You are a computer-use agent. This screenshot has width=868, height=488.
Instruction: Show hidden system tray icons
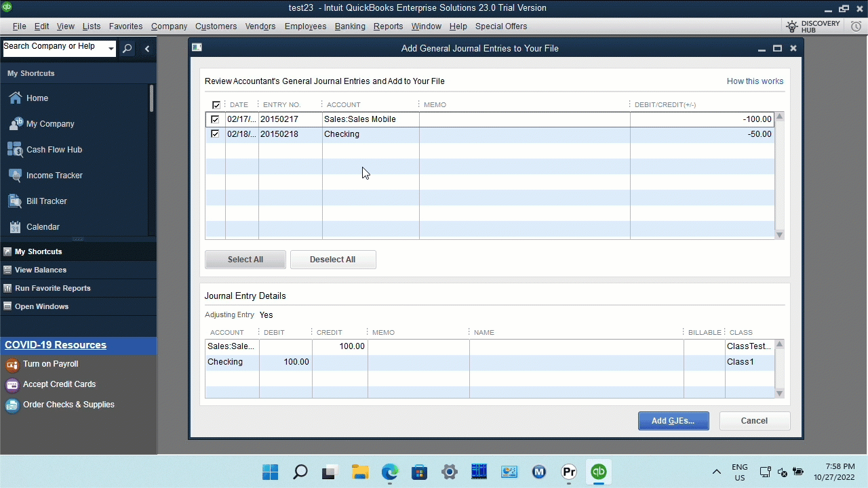[x=716, y=472]
